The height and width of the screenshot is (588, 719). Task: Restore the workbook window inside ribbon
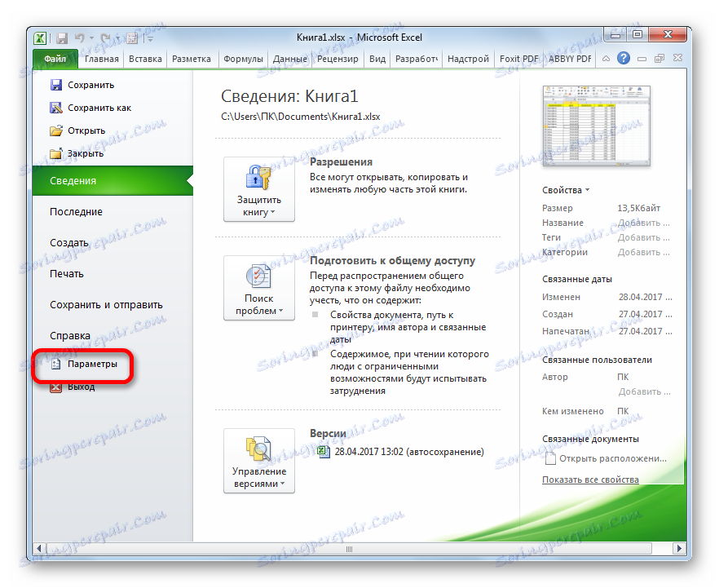(x=659, y=59)
